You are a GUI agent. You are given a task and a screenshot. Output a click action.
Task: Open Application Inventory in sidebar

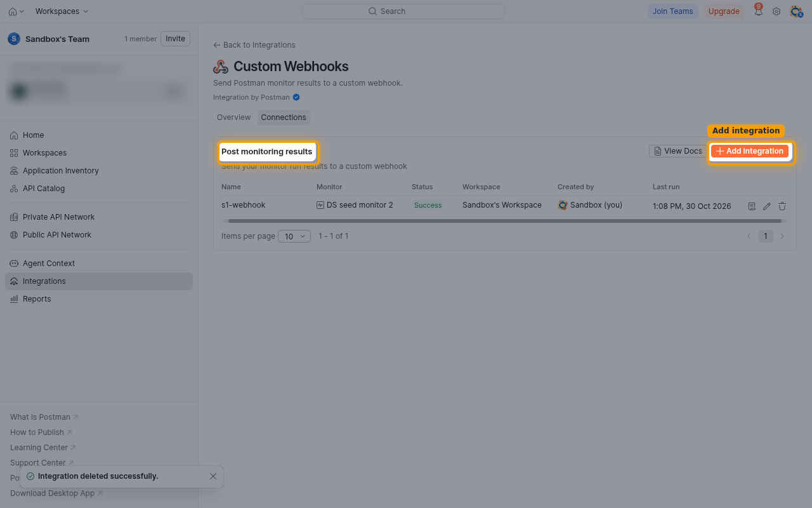point(99,171)
